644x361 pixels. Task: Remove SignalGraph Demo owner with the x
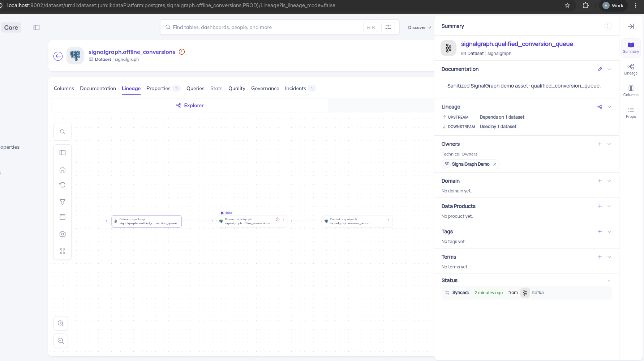(x=495, y=164)
